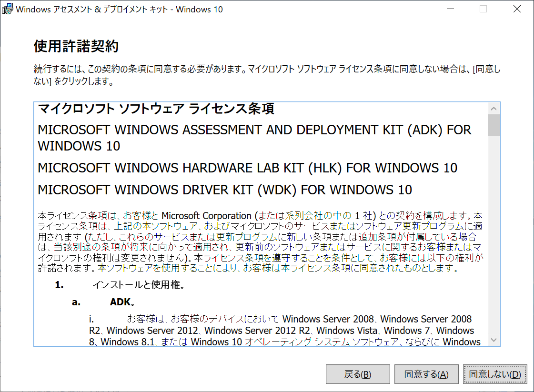Click the sub-heading 'ADK。'

point(122,302)
